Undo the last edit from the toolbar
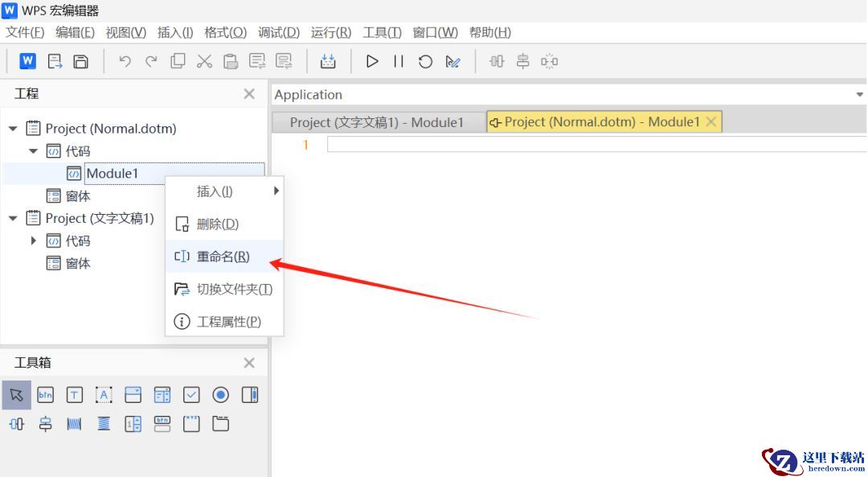The width and height of the screenshot is (868, 477). point(125,61)
